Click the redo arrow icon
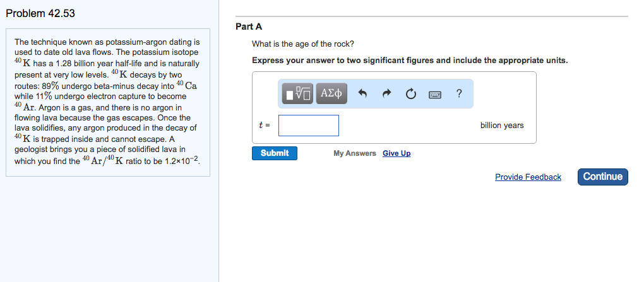Image resolution: width=644 pixels, height=282 pixels. click(x=386, y=94)
